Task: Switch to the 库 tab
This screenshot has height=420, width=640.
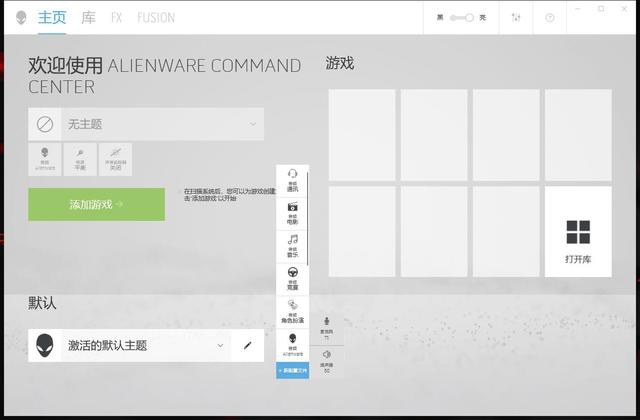Action: (89, 18)
